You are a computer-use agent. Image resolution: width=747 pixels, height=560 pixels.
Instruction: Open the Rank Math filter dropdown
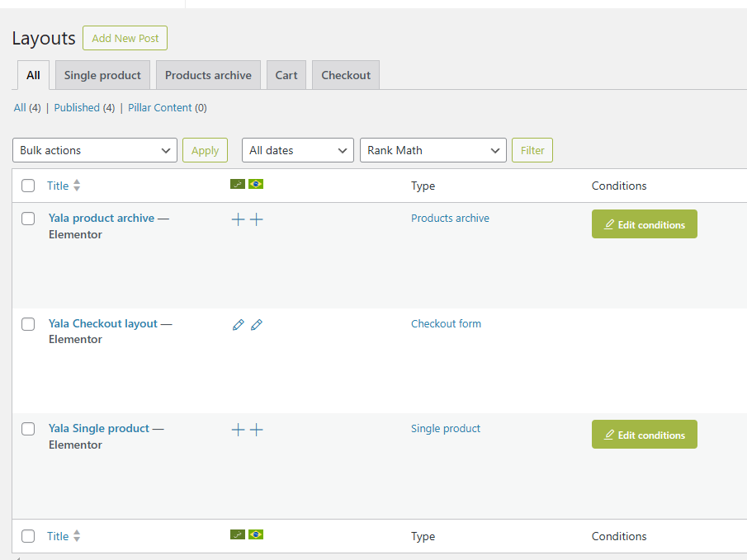433,150
